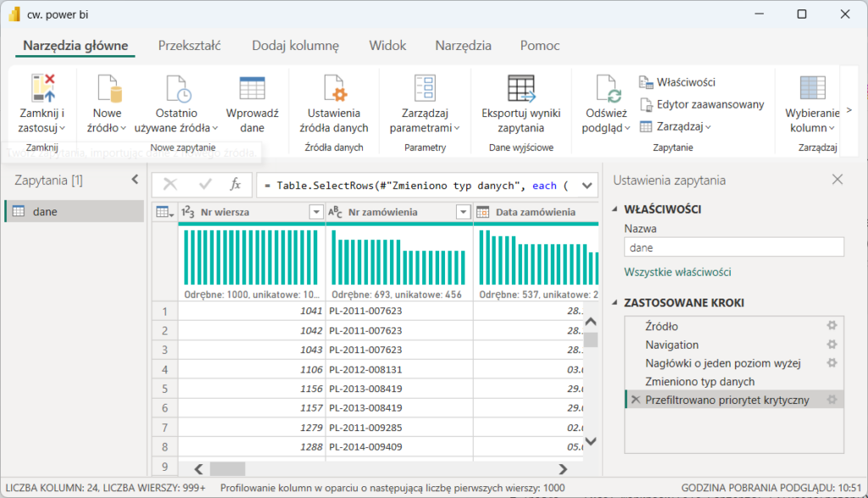
Task: Click the 123 data type icon of Nr wiersza
Action: [188, 212]
